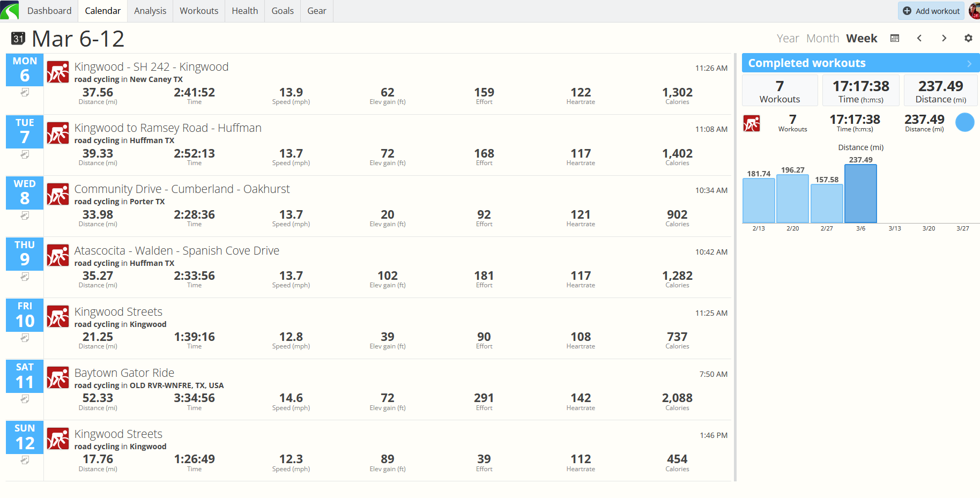Viewport: 980px width, 498px height.
Task: Click the Saturday note edit icon
Action: [x=25, y=399]
